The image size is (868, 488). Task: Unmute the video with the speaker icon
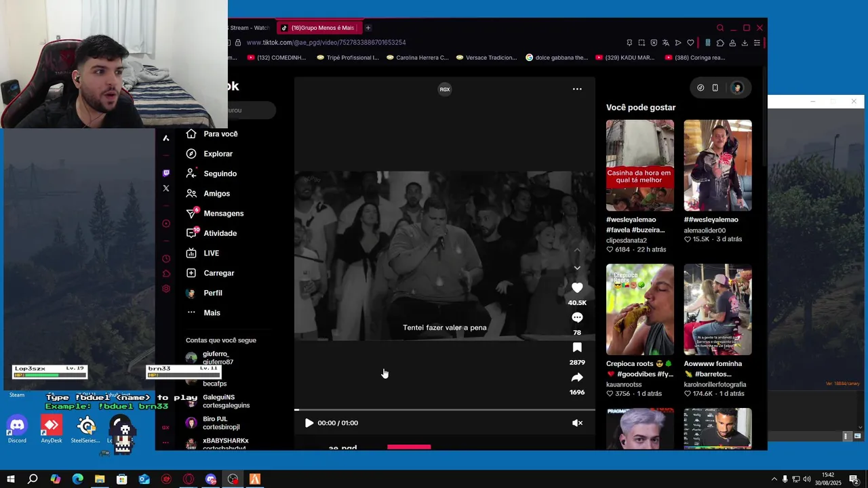(x=577, y=423)
